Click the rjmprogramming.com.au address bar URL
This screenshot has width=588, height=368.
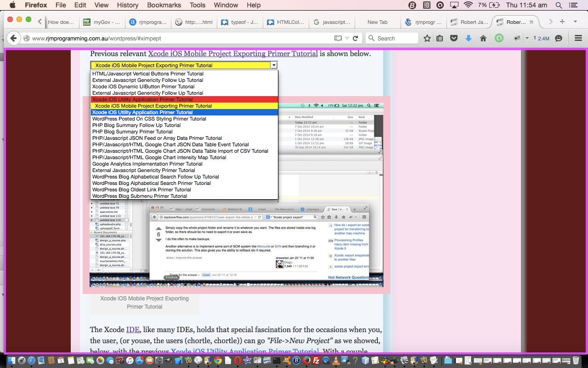[x=96, y=39]
